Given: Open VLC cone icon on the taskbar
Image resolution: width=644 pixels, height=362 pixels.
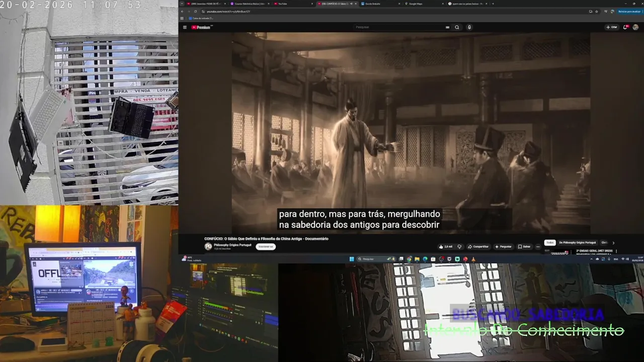Looking at the screenshot, I should (473, 259).
